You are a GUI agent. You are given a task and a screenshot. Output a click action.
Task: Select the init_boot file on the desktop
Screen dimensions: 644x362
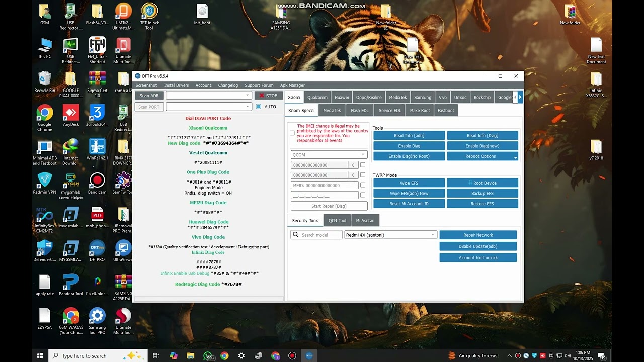(202, 11)
